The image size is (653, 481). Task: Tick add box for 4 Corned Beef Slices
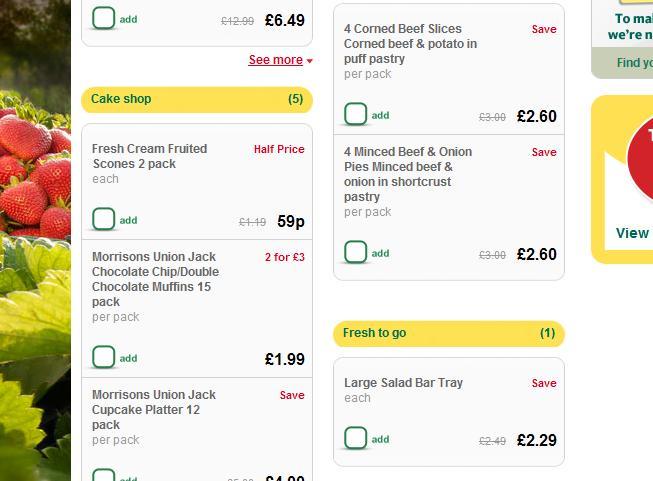[x=356, y=114]
